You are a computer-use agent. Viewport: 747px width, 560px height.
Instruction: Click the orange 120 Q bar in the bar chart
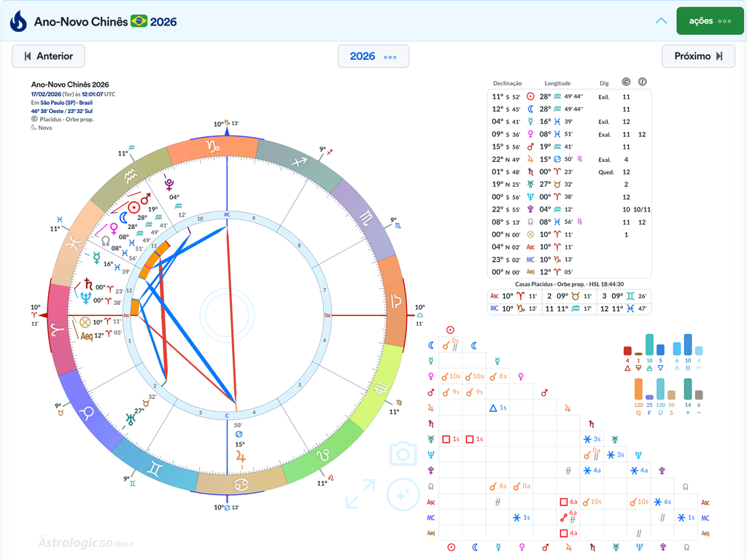[638, 389]
